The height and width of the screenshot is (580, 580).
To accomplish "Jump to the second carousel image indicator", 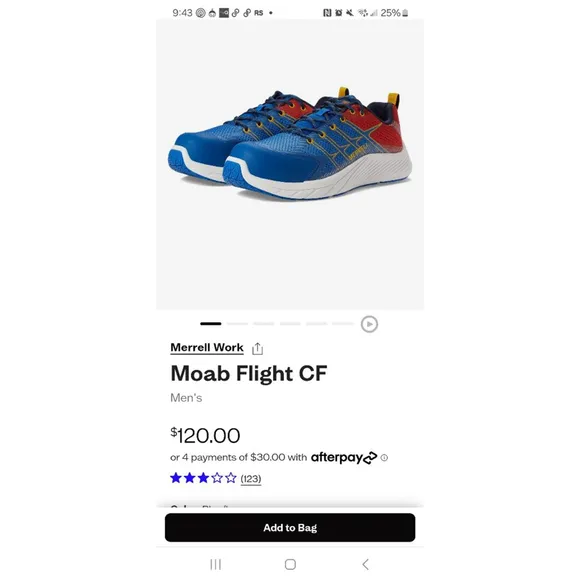I will point(237,324).
